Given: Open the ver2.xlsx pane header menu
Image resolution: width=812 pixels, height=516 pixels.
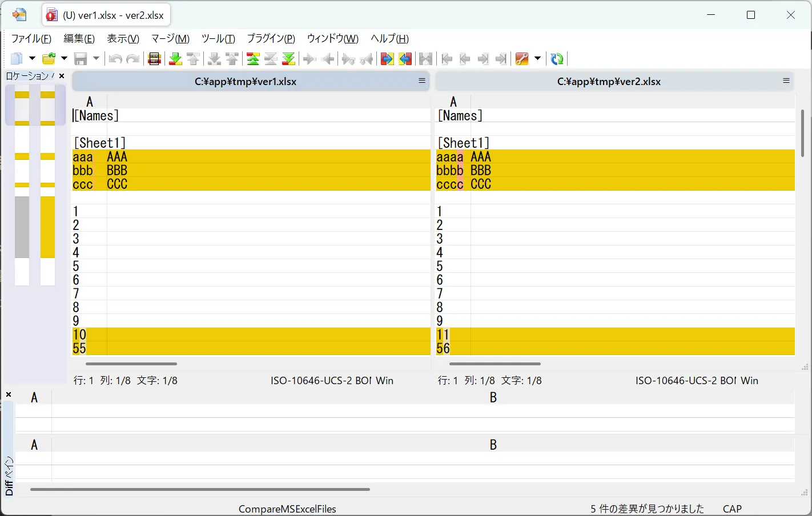Looking at the screenshot, I should tap(786, 81).
